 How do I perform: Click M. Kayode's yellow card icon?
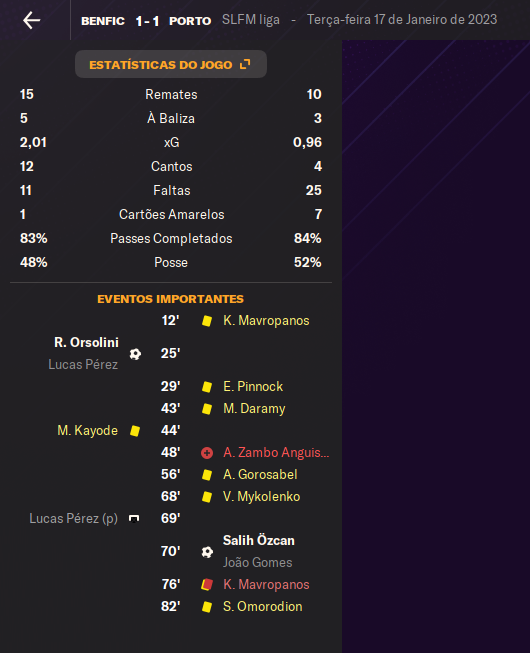click(135, 431)
